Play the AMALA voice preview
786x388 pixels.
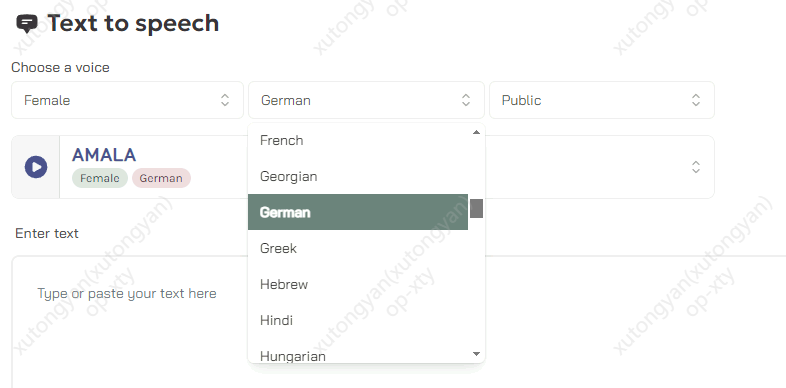pyautogui.click(x=36, y=167)
